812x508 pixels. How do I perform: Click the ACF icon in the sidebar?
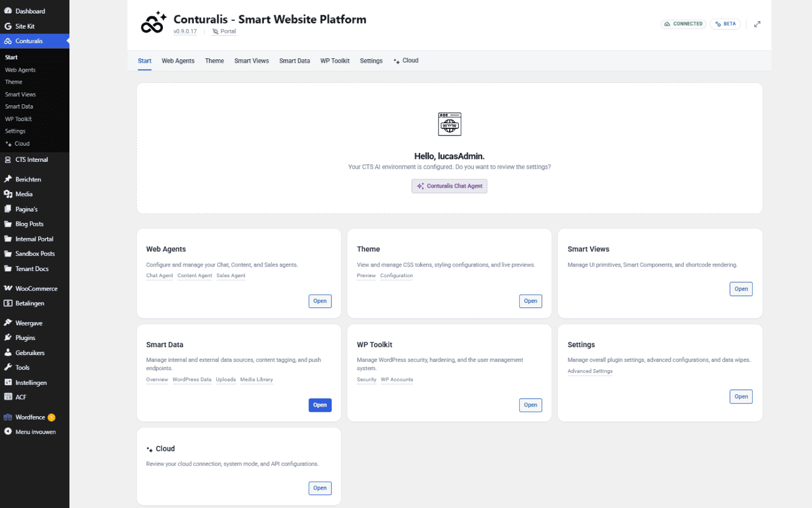click(x=8, y=397)
